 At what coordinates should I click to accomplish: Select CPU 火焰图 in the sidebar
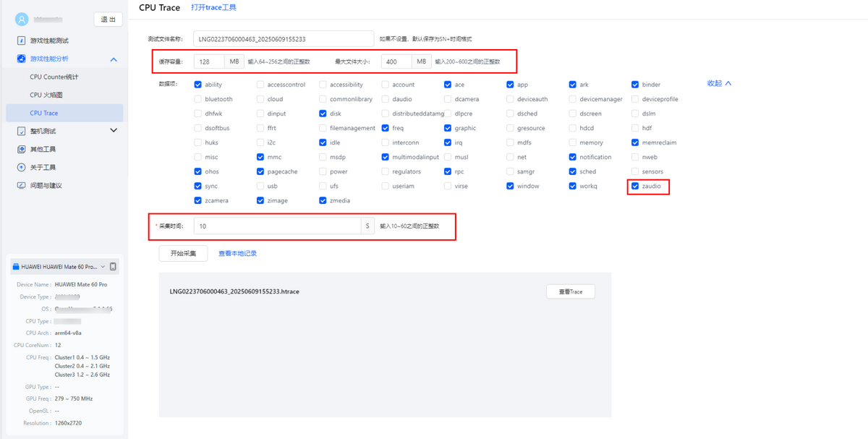pyautogui.click(x=46, y=95)
